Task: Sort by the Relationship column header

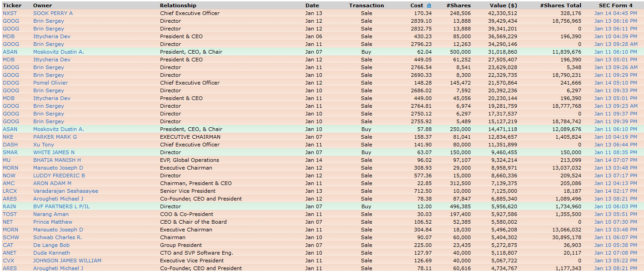Action: click(x=178, y=5)
